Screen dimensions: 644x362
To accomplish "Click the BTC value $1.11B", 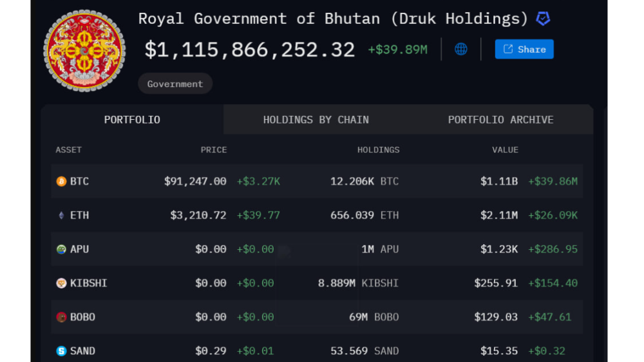I will pyautogui.click(x=499, y=181).
